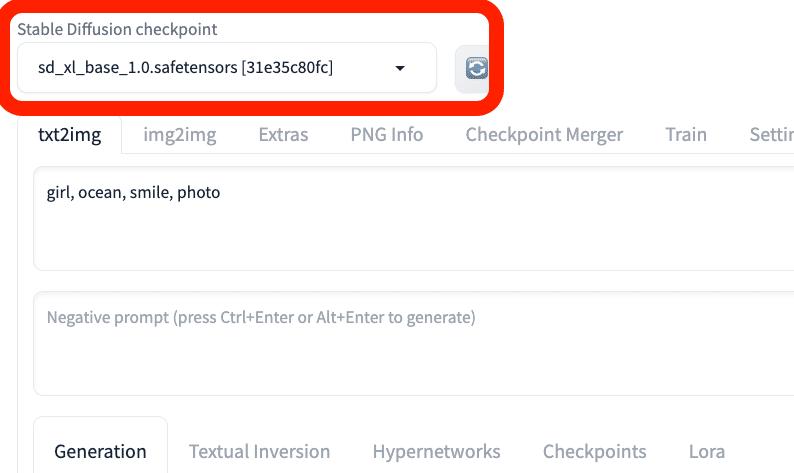Click the word 'photo' in the prompt
Image resolution: width=794 pixels, height=473 pixels.
(x=199, y=192)
